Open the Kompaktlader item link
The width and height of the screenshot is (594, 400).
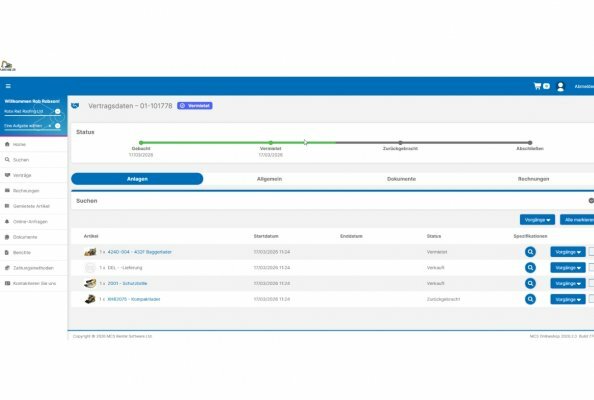tap(134, 299)
